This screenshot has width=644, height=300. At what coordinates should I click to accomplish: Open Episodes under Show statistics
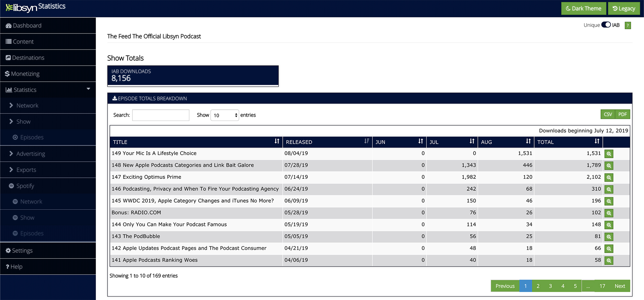pos(48,137)
